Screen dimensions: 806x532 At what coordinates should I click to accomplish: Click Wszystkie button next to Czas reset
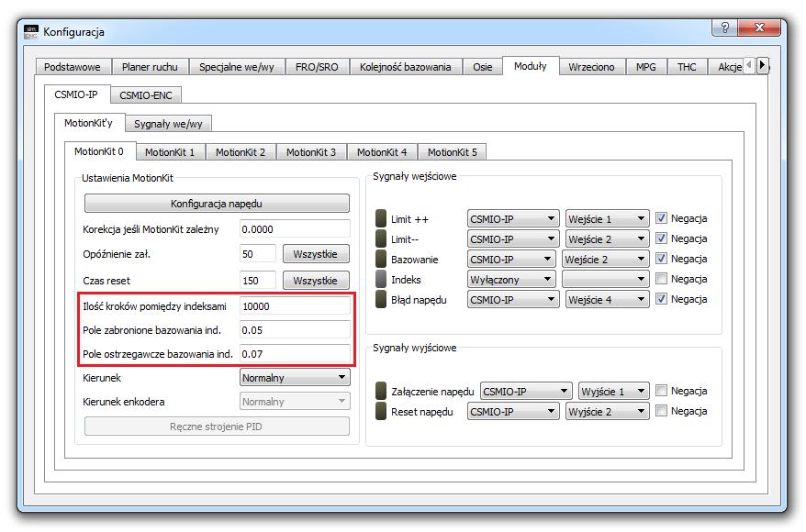point(316,281)
